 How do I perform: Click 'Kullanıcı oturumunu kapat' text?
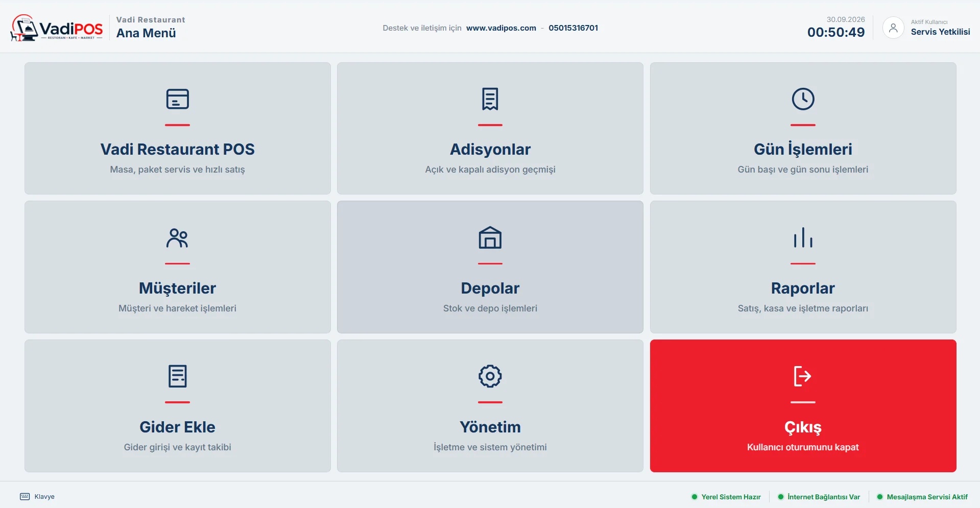(803, 447)
